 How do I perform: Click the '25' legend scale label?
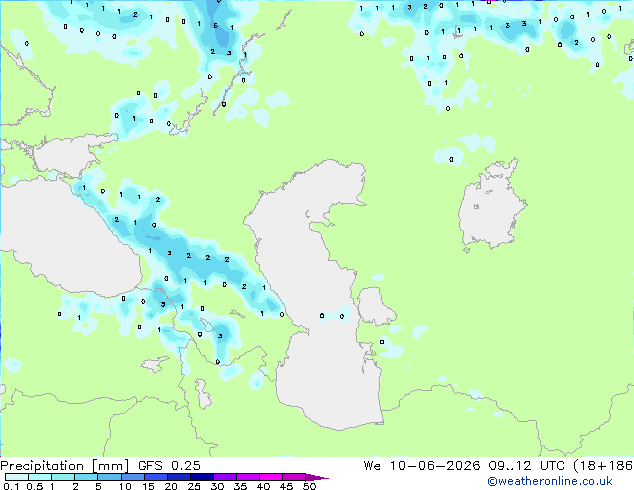(194, 486)
